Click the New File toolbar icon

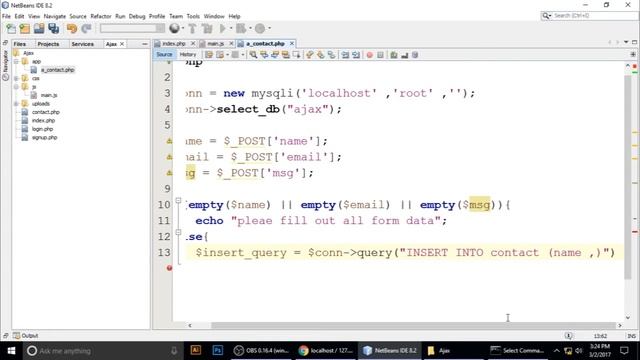tap(11, 29)
